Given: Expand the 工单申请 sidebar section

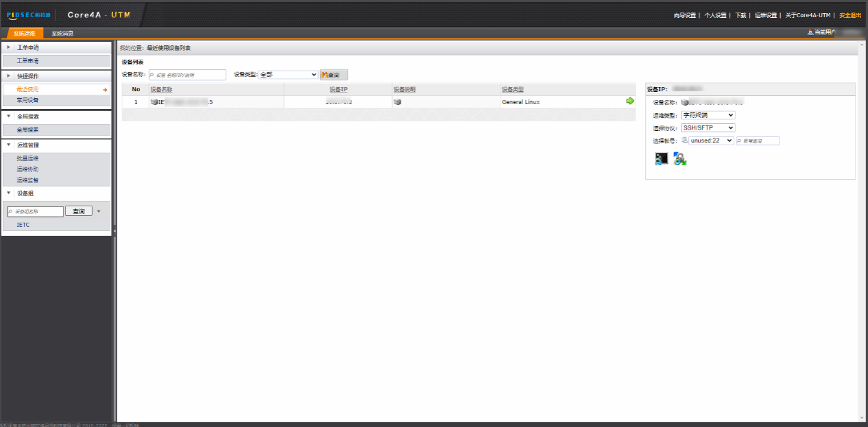Looking at the screenshot, I should pos(8,47).
